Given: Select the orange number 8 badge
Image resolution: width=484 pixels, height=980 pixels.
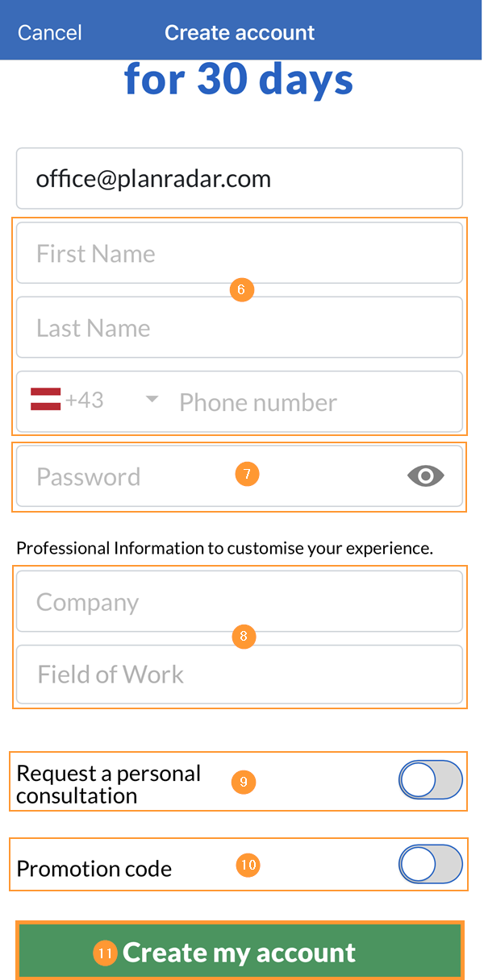Looking at the screenshot, I should click(244, 637).
